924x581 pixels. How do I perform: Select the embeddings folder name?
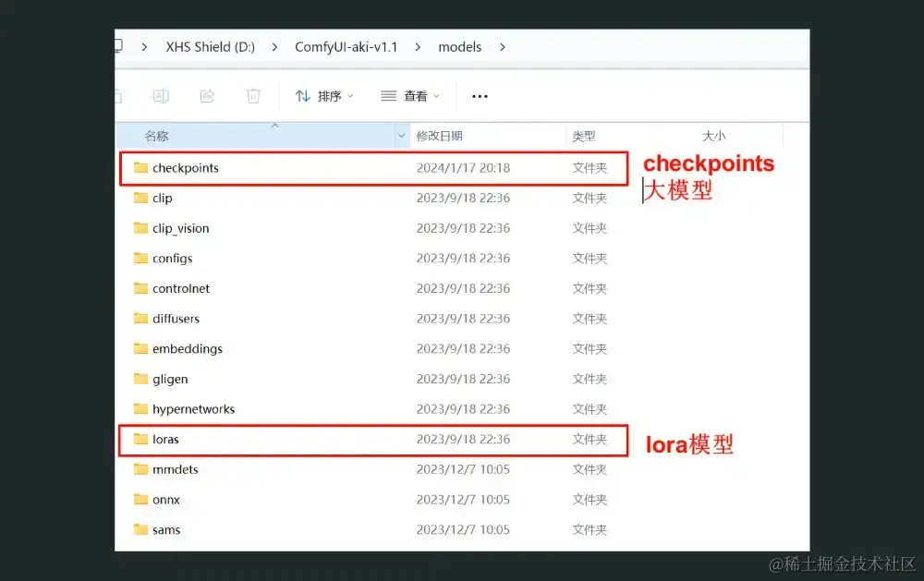click(x=188, y=349)
